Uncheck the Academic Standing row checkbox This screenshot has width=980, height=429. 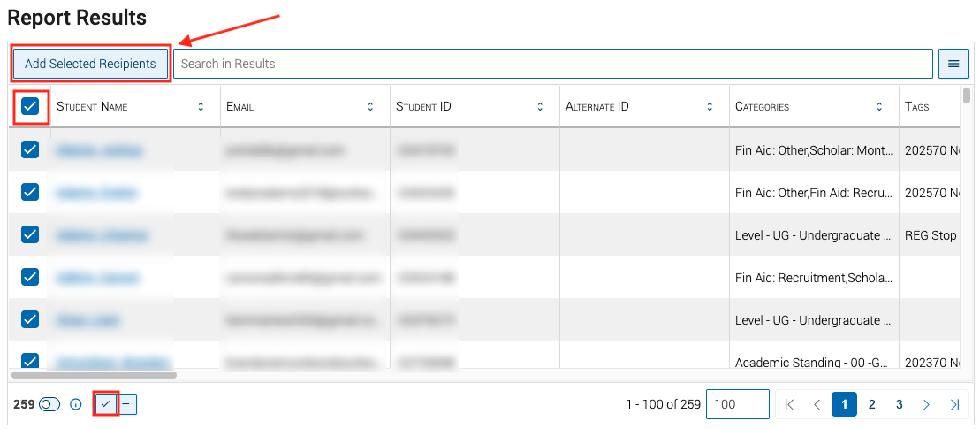coord(30,360)
